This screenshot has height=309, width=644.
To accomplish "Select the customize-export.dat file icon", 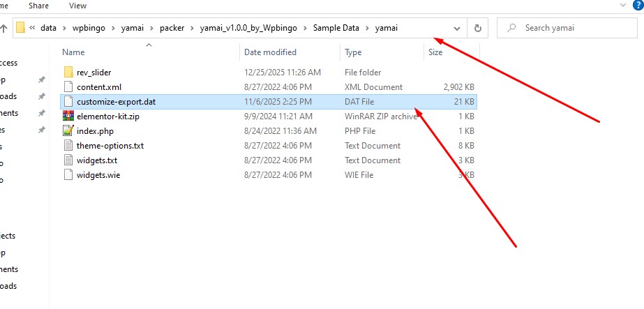I will click(x=68, y=102).
